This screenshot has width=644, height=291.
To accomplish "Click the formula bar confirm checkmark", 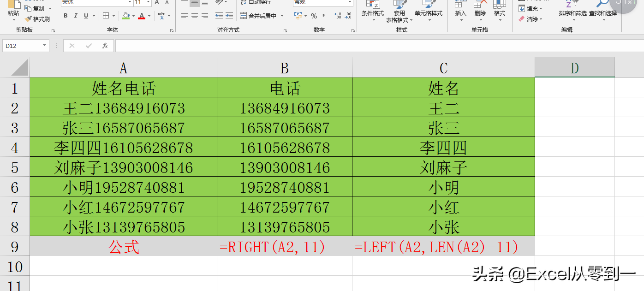I will (89, 46).
